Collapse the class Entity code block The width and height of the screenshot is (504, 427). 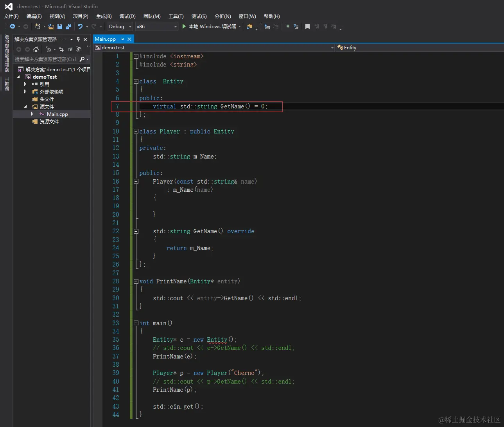[136, 81]
